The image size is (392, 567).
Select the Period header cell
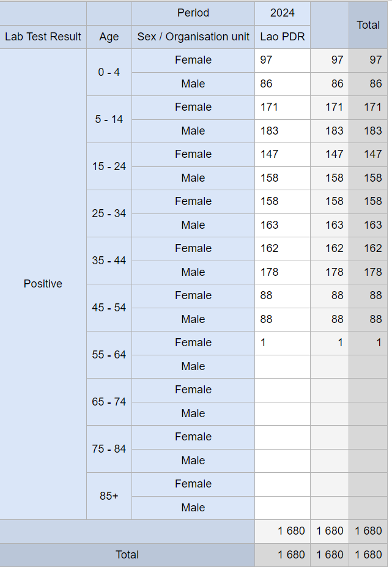coord(193,13)
